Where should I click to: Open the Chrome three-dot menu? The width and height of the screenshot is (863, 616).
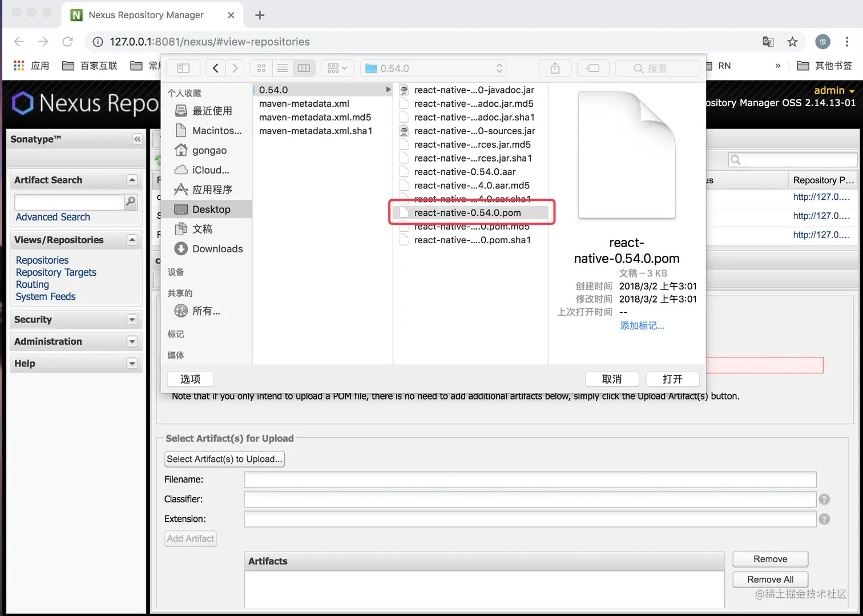coord(847,42)
